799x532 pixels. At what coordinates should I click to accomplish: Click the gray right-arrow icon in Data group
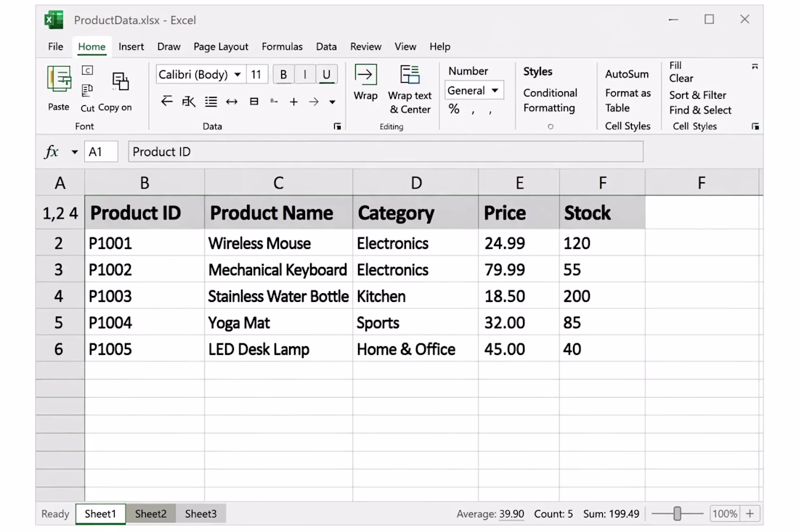point(314,102)
